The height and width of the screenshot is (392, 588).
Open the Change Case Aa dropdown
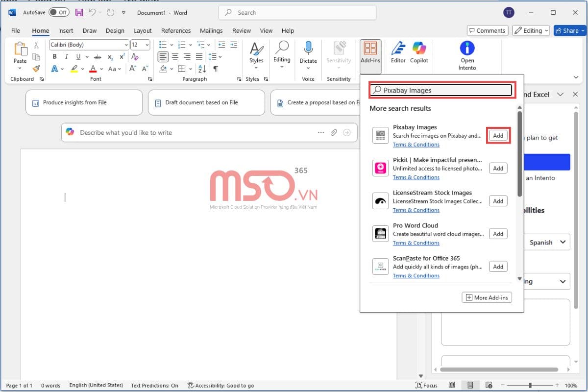(x=115, y=69)
